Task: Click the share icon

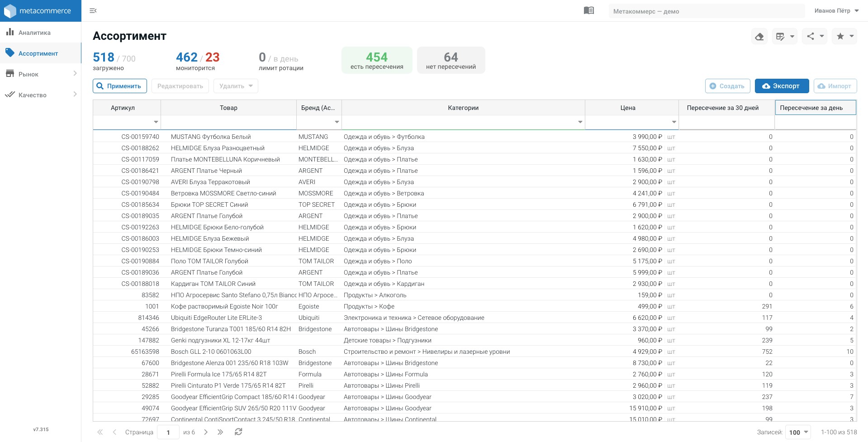Action: (811, 36)
